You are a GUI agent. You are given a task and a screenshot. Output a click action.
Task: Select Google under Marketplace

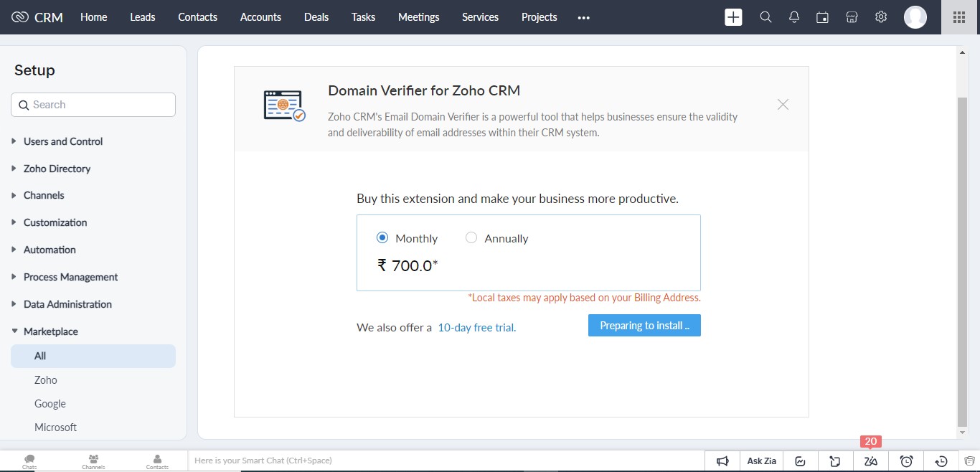click(x=50, y=404)
